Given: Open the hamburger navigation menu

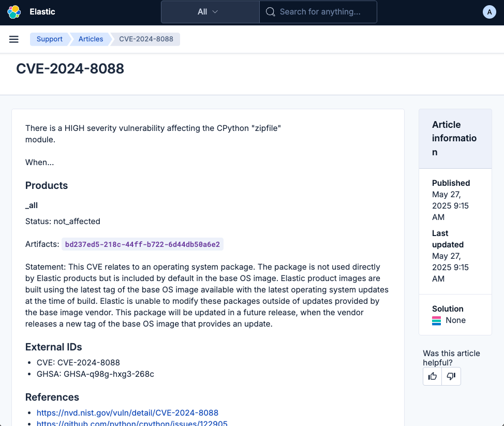Looking at the screenshot, I should coord(13,39).
